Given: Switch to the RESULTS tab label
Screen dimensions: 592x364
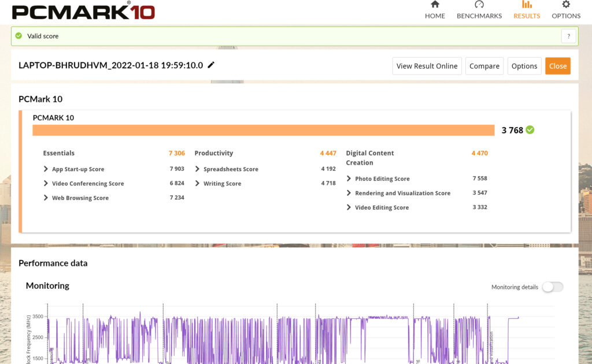Looking at the screenshot, I should [x=527, y=16].
